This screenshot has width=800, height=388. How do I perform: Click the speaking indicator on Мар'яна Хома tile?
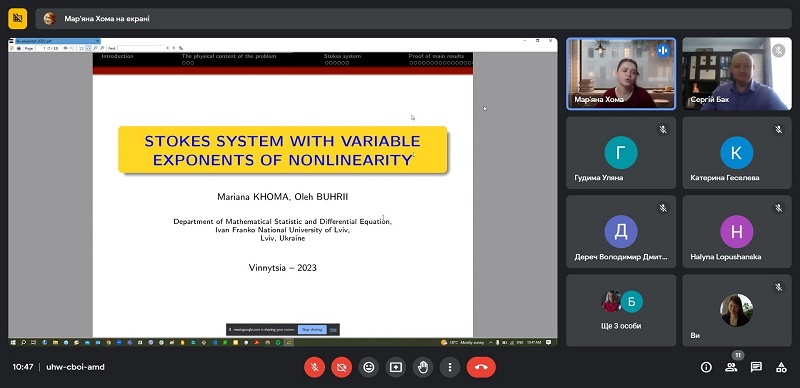[663, 51]
